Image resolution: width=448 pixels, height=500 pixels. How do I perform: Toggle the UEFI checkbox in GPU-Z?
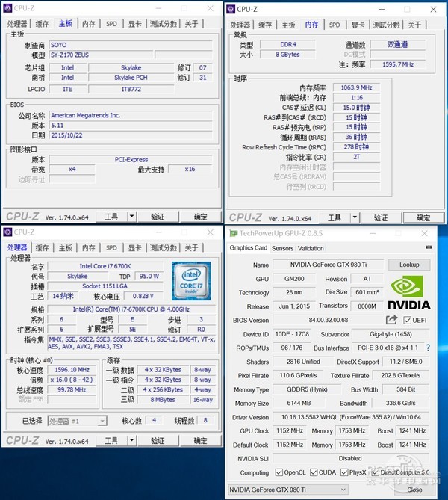(x=407, y=320)
